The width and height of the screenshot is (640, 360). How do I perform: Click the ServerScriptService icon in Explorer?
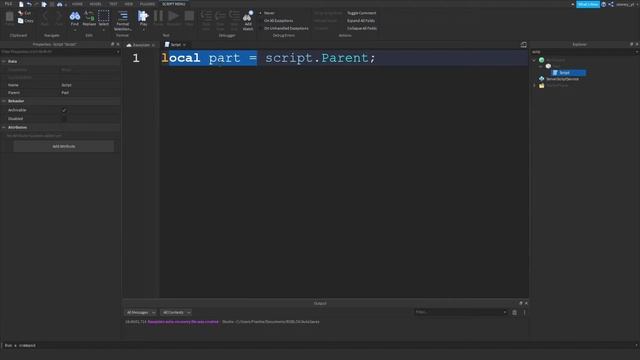click(x=542, y=79)
